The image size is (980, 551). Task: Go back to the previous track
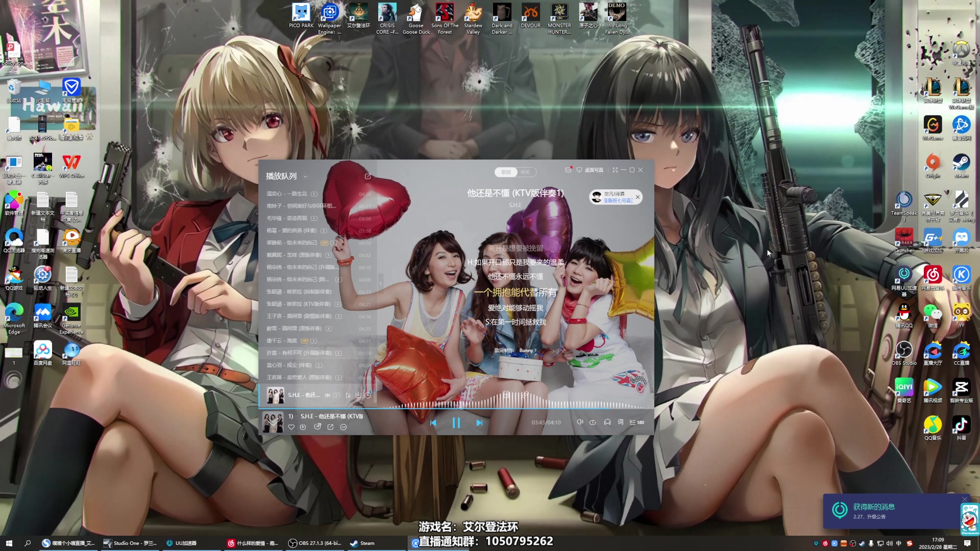click(433, 422)
